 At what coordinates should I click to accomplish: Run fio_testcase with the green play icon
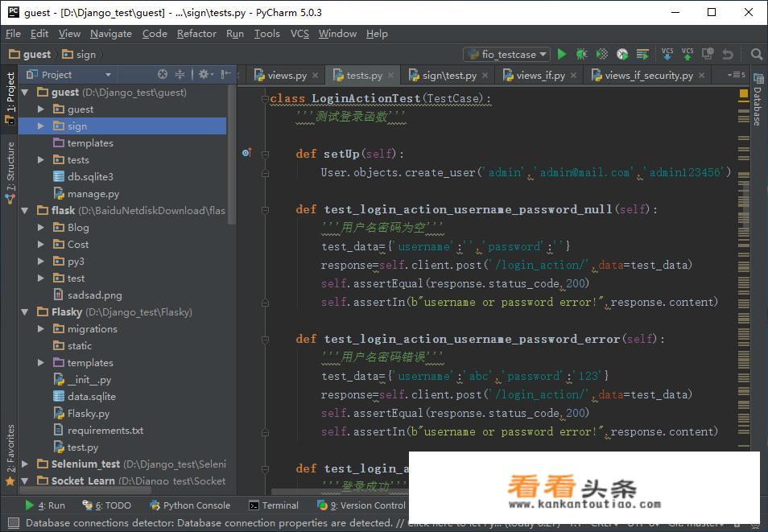click(562, 54)
